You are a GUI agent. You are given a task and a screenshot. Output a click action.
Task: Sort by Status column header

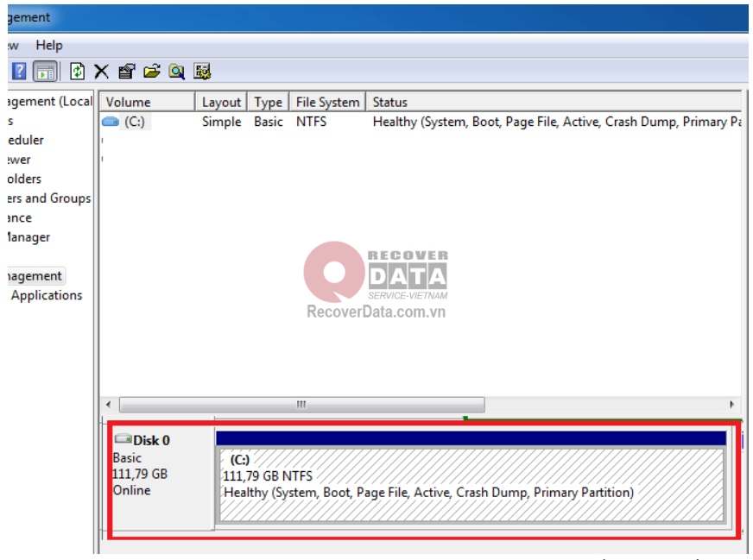554,102
